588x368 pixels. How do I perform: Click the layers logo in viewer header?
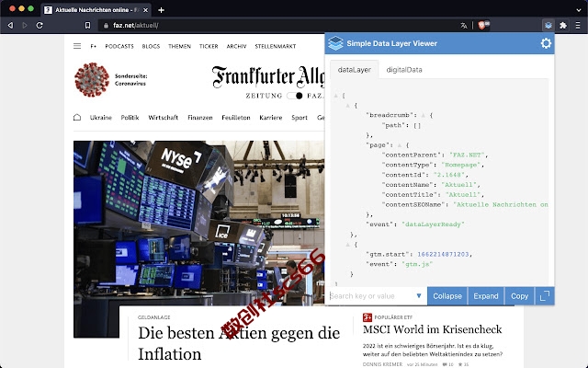335,43
